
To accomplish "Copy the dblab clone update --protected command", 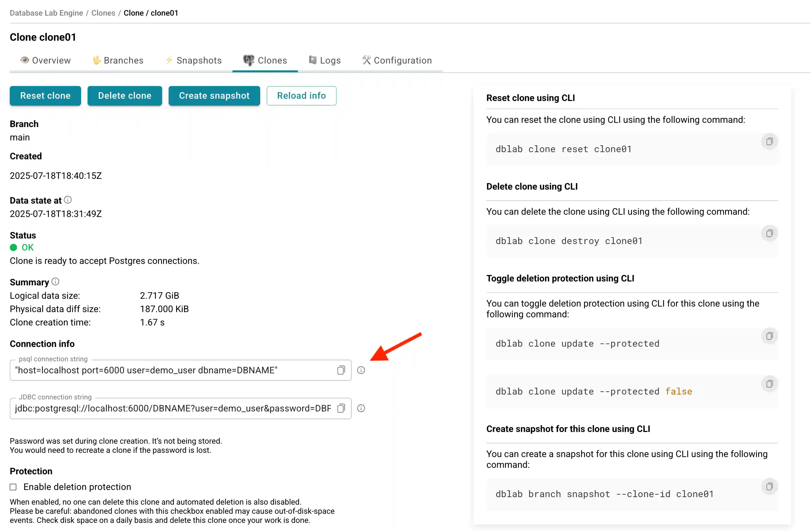I will tap(769, 336).
